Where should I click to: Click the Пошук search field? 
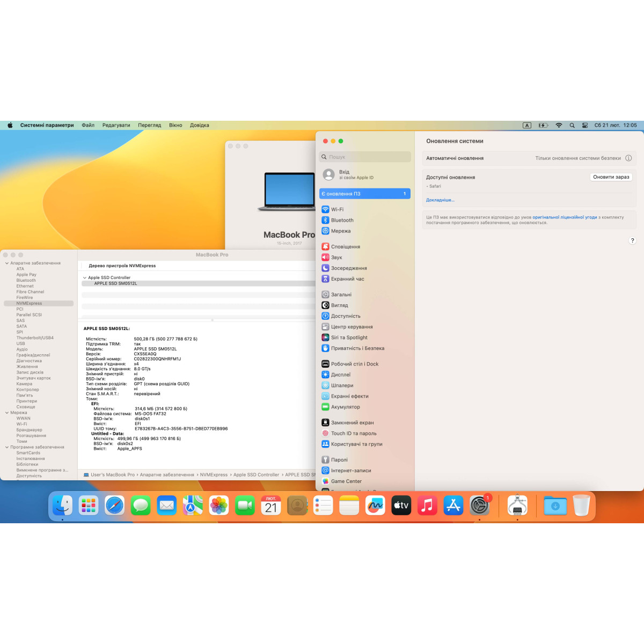point(365,157)
